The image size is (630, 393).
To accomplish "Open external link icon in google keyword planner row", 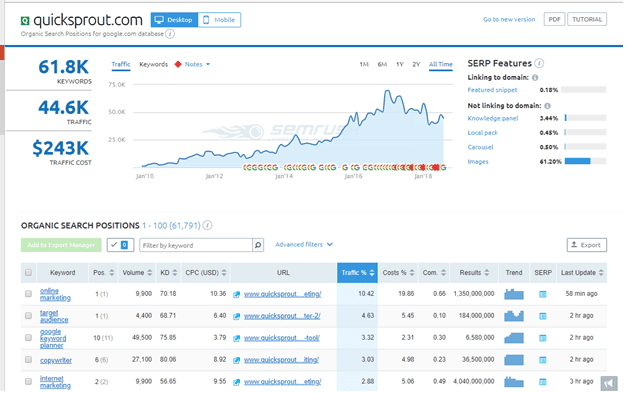I will pos(237,338).
